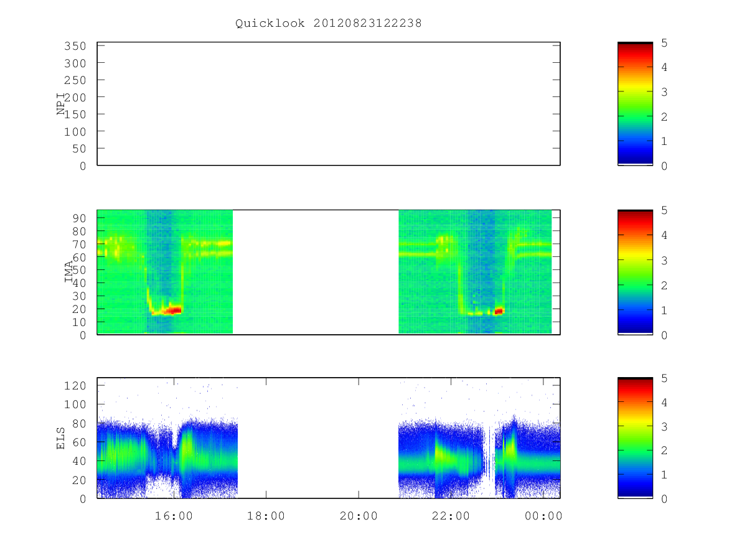The width and height of the screenshot is (747, 560).
Task: Click the NPI panel color bar
Action: tap(635, 104)
